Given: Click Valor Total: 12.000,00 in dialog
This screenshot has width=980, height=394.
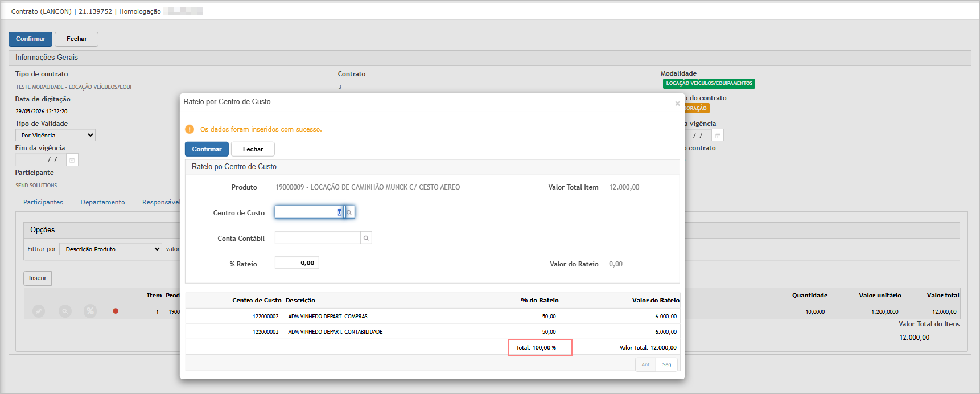Looking at the screenshot, I should [x=648, y=347].
